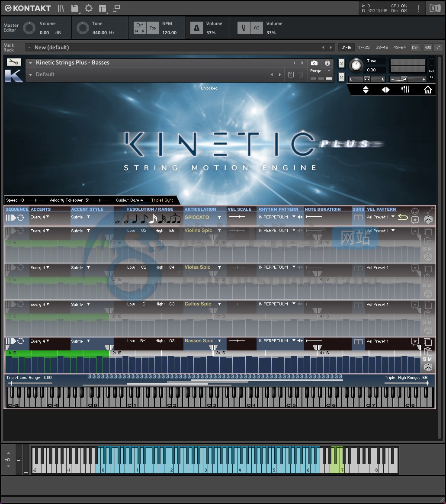The image size is (446, 504).
Task: Adjust the Triplet High Range slider
Action: 406,383
